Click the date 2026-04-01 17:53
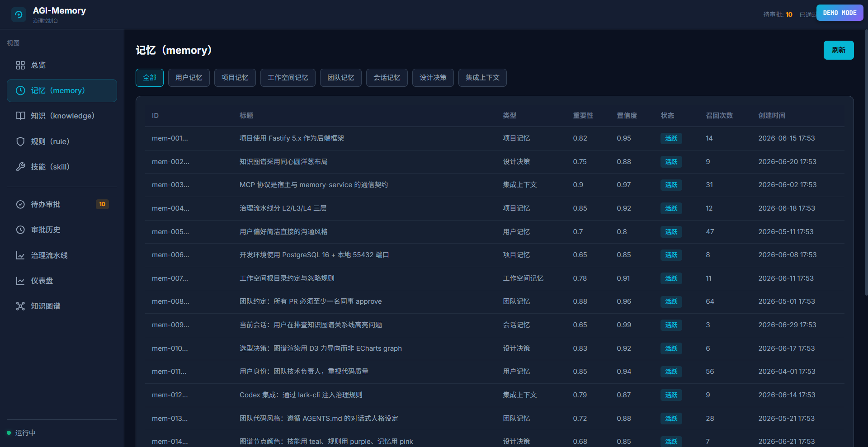Screen dimensions: 868x447 787,372
